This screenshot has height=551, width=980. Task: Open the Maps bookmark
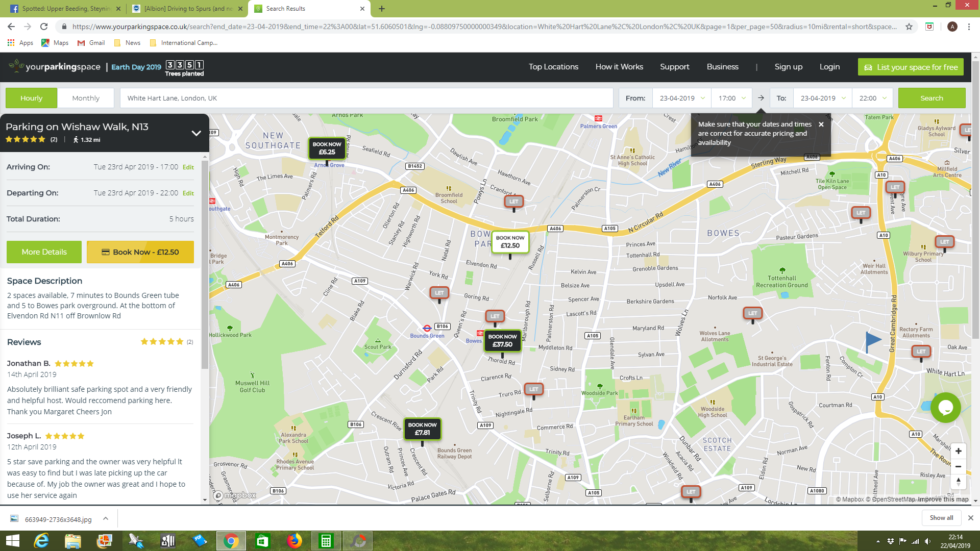55,43
